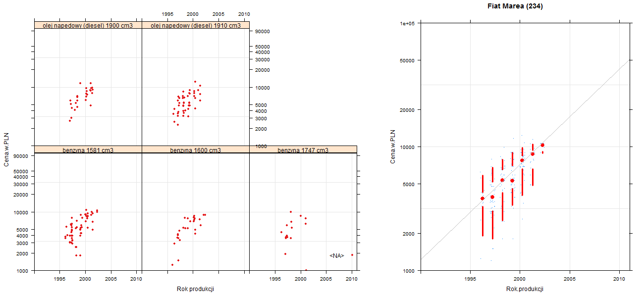
Task: Click the "Cena.w.PLN" y-axis label of Fiat Marea plot
Action: point(392,147)
